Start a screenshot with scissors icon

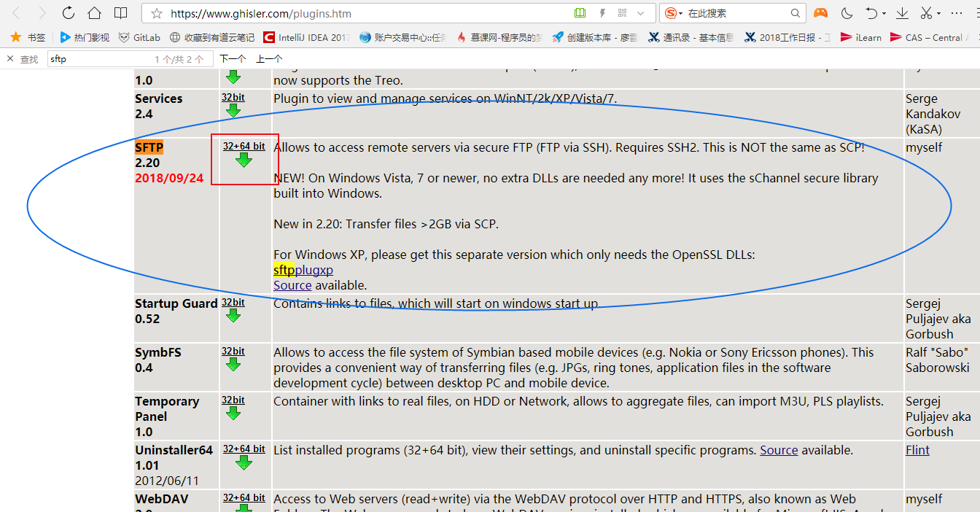point(926,13)
